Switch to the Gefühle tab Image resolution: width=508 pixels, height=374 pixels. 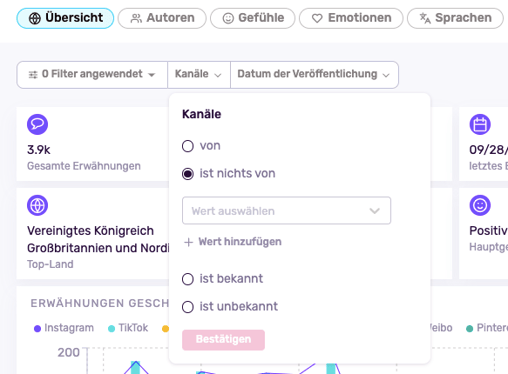coord(253,18)
